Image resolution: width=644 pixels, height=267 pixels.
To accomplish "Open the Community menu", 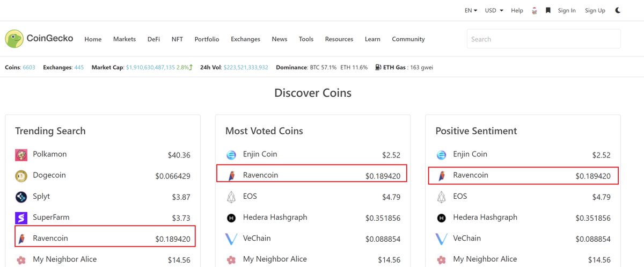I will [x=408, y=39].
